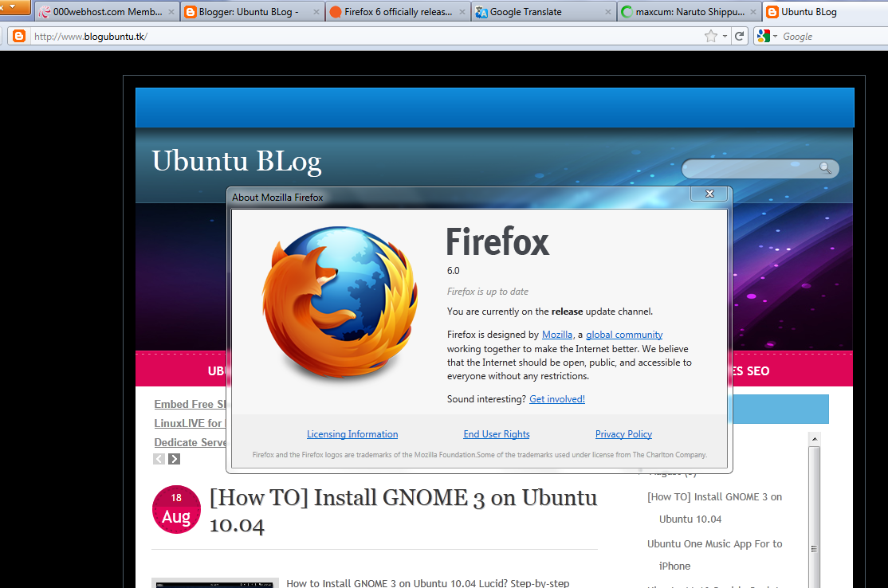Select the active Ubuntu BLog tab

[826, 12]
